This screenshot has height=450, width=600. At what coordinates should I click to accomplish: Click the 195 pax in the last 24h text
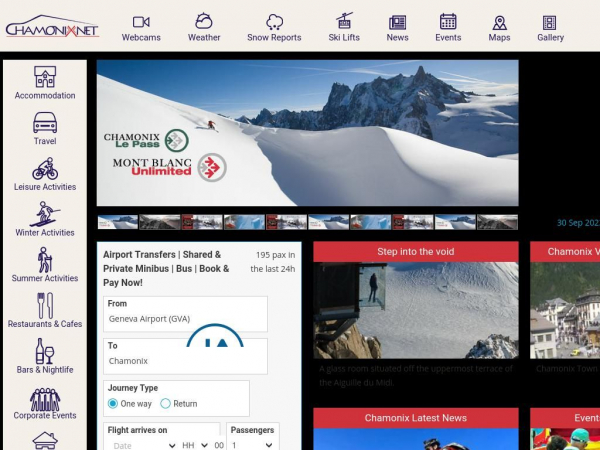pyautogui.click(x=273, y=262)
